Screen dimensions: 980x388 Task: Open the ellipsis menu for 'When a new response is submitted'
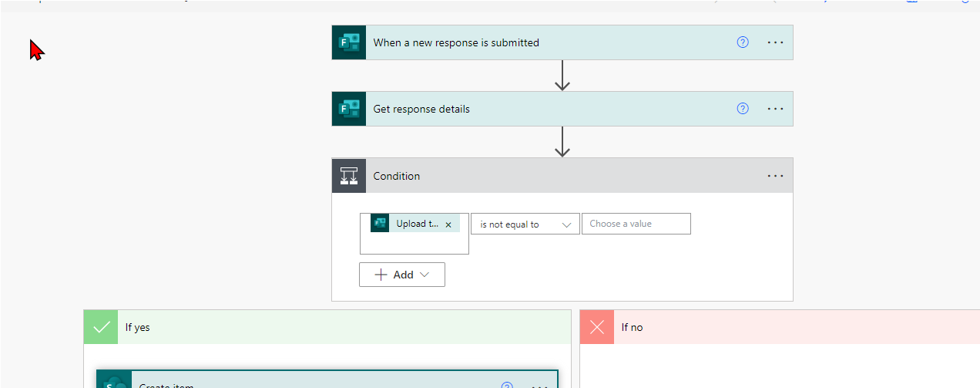[775, 42]
